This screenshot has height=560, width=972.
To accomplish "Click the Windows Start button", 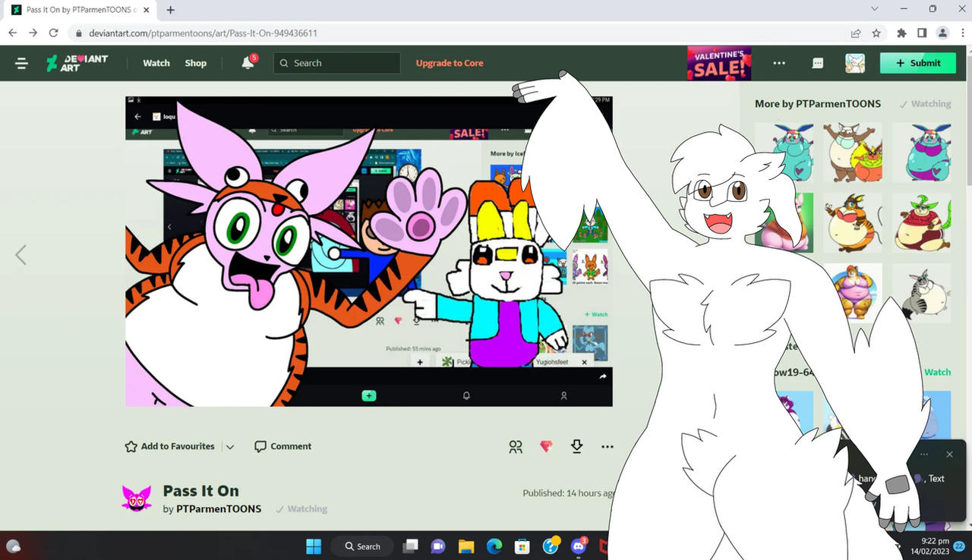I will (313, 546).
